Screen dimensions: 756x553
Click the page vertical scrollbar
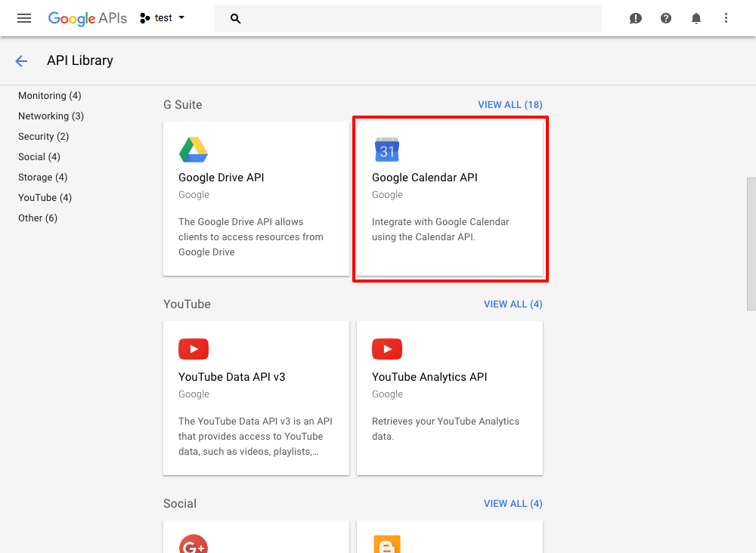(751, 243)
